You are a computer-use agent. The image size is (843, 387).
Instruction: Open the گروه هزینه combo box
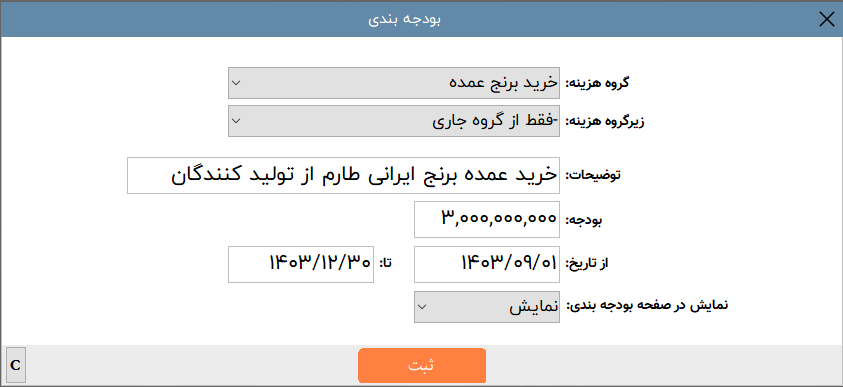[394, 83]
